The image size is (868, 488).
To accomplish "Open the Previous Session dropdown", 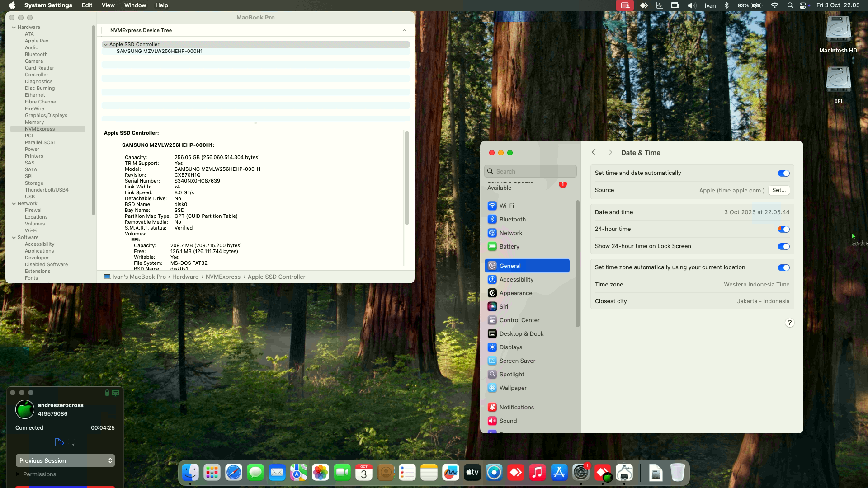I will click(x=65, y=460).
